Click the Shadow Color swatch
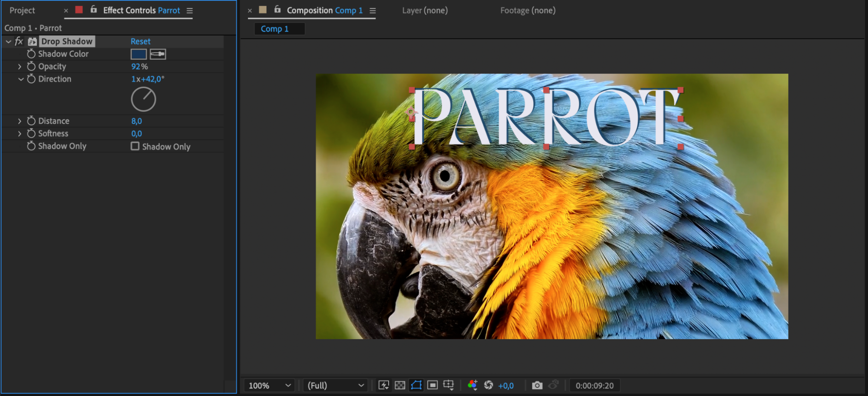The image size is (868, 396). (139, 54)
